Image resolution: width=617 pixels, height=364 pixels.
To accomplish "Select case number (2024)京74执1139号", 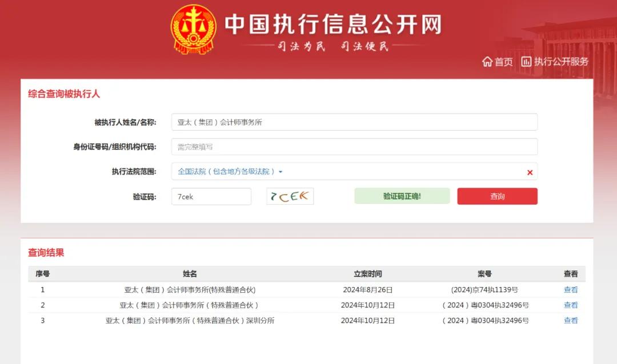I will click(x=484, y=290).
